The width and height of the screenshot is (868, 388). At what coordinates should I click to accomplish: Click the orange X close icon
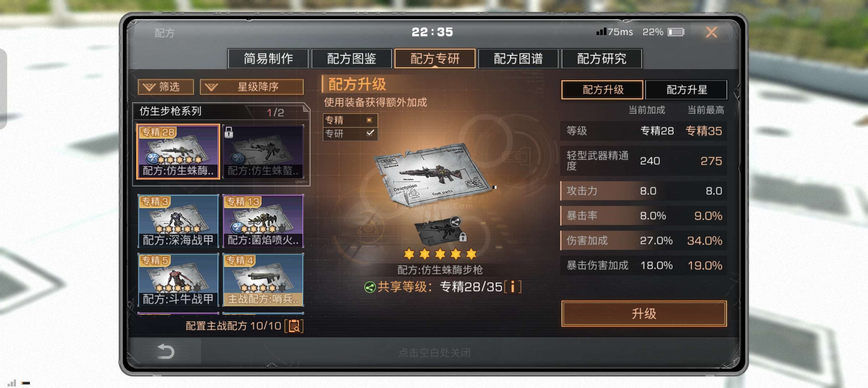pos(711,32)
